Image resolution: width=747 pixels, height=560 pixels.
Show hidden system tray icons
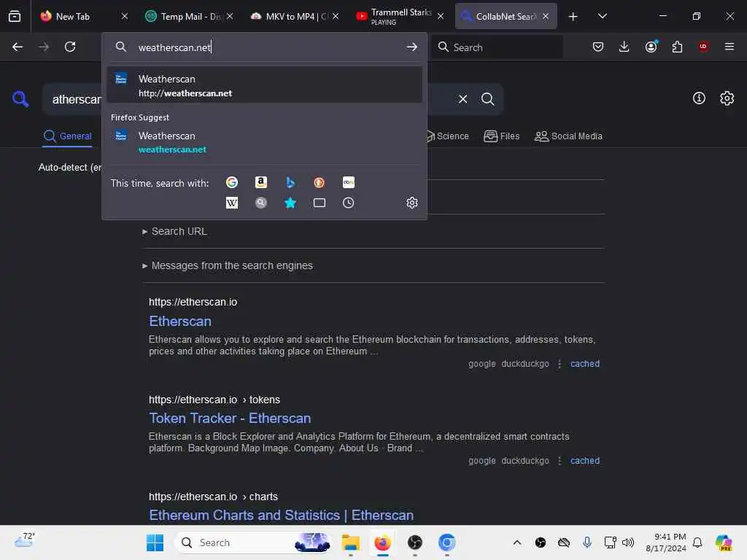pos(517,542)
